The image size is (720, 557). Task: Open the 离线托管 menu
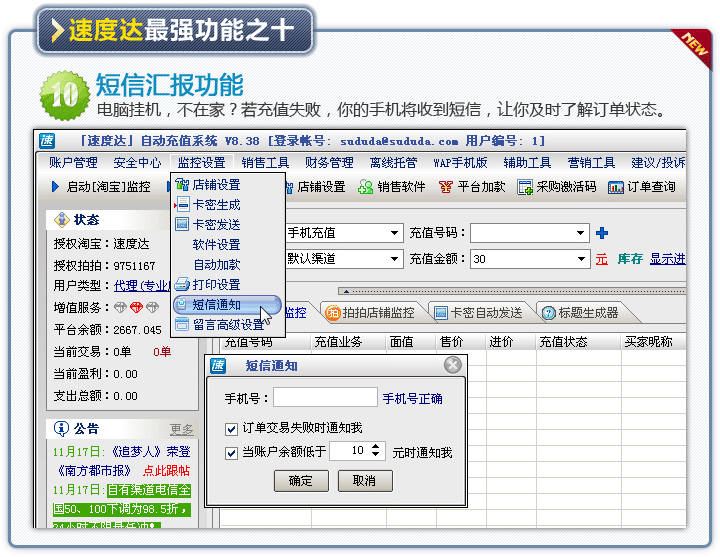tap(394, 163)
